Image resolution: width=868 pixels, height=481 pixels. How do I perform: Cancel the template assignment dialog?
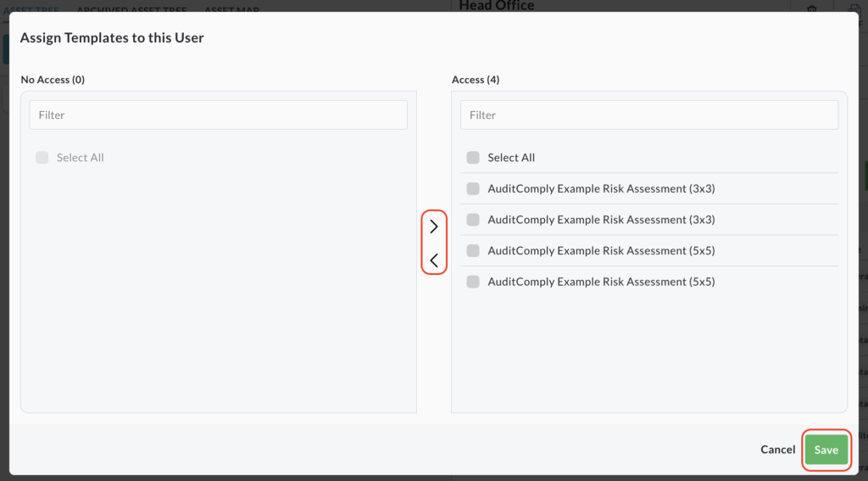[x=777, y=450]
